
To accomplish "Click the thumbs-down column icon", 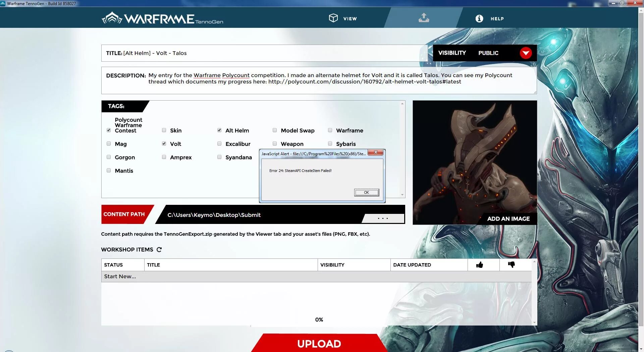I will [511, 265].
